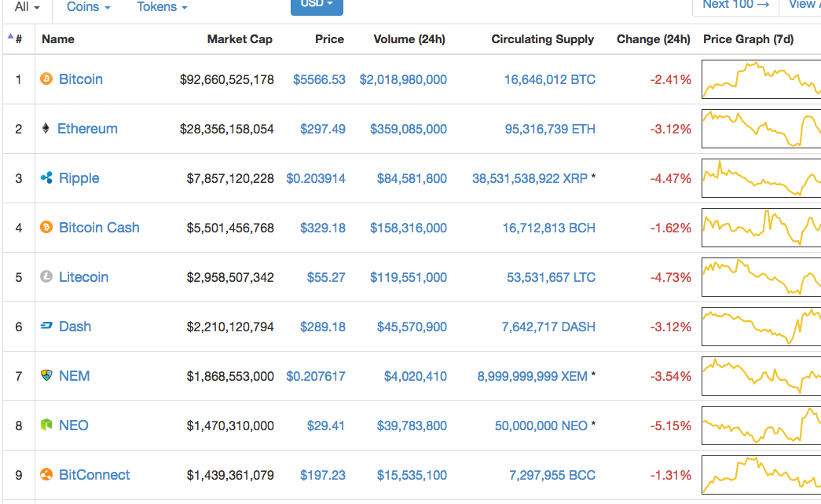
Task: Click the BitConnect orange icon
Action: pyautogui.click(x=46, y=475)
